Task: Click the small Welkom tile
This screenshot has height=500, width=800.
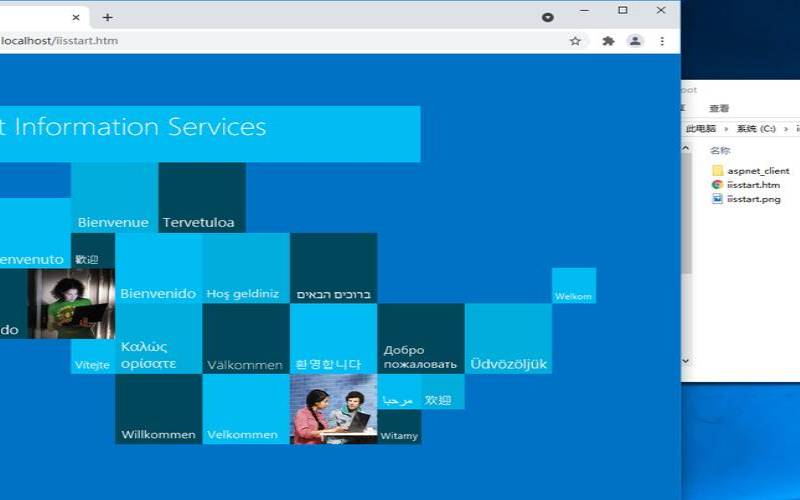Action: point(574,286)
